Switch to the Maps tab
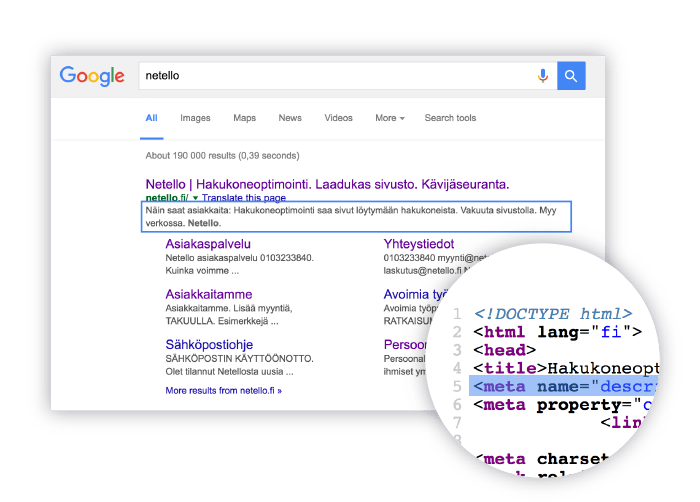The image size is (700, 502). (x=244, y=118)
